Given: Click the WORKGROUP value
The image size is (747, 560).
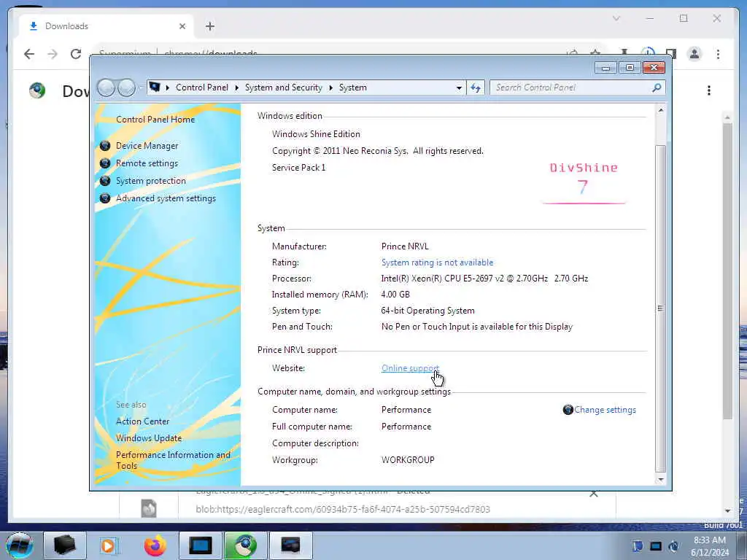Looking at the screenshot, I should click(408, 460).
